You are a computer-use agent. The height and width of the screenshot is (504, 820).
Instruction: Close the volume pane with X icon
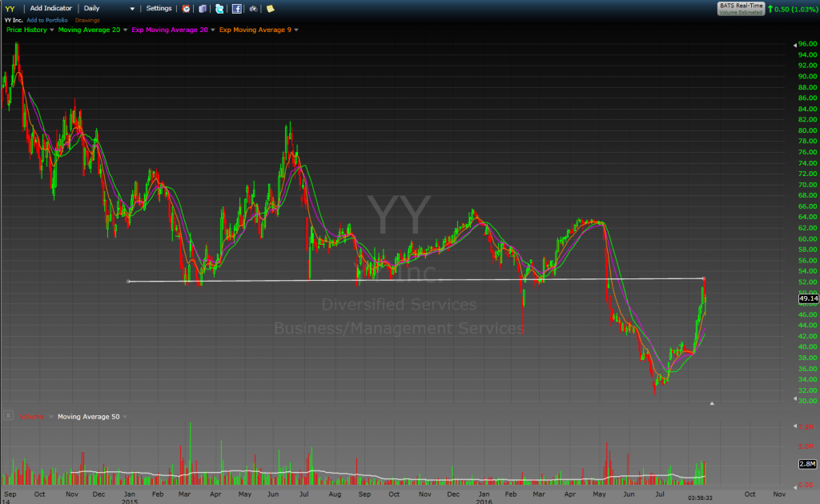[8, 416]
